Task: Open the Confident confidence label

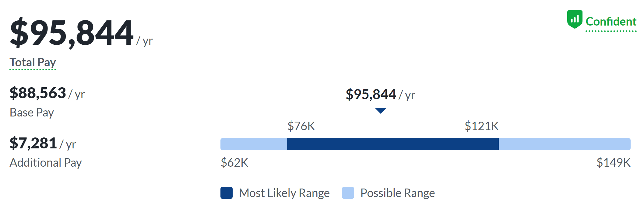Action: [611, 22]
